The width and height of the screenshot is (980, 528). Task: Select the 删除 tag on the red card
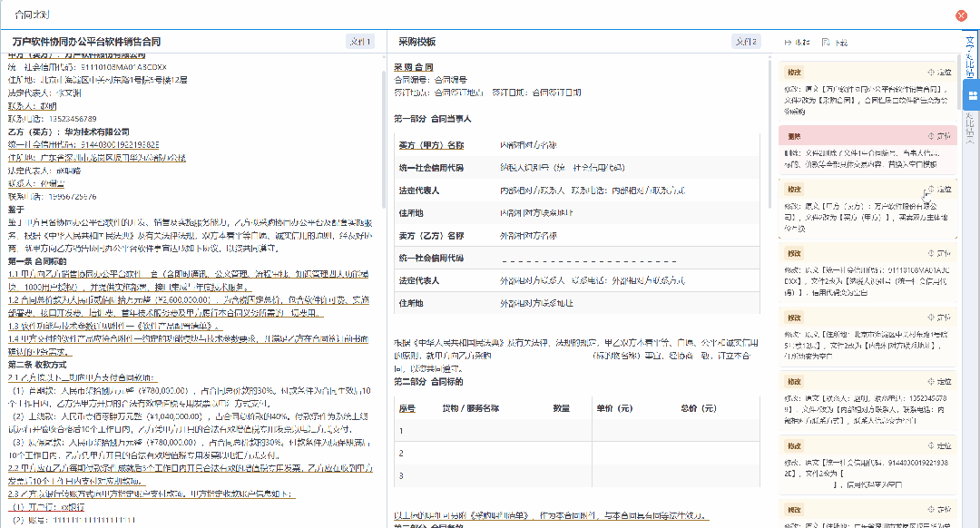(794, 136)
